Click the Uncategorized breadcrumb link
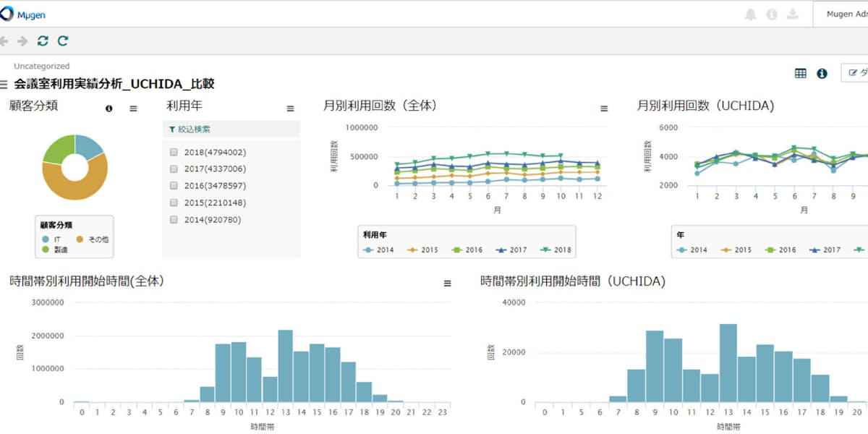 click(x=41, y=66)
